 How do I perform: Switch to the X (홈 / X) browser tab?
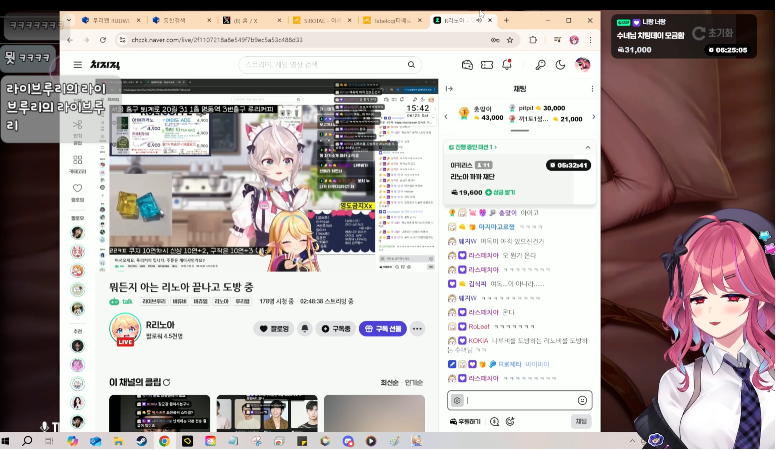(251, 20)
